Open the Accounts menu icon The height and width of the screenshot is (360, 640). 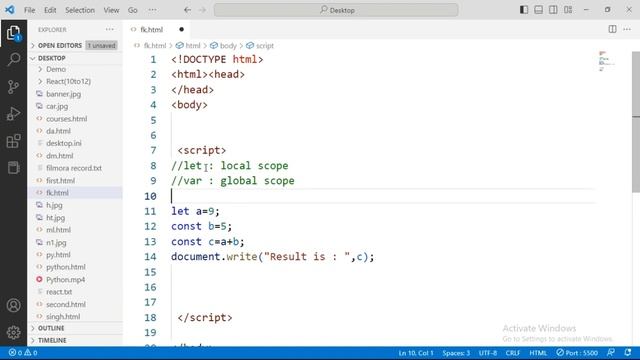click(13, 305)
